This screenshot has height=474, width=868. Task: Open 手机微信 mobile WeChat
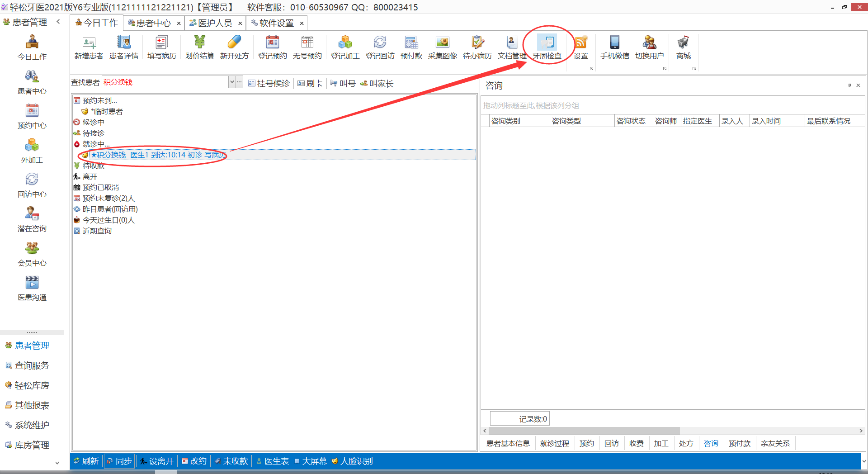[x=615, y=47]
